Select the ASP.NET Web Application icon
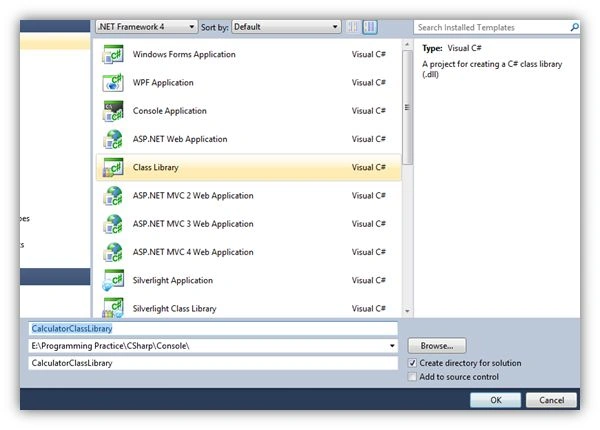Screen dimensions: 600x430 pos(113,139)
